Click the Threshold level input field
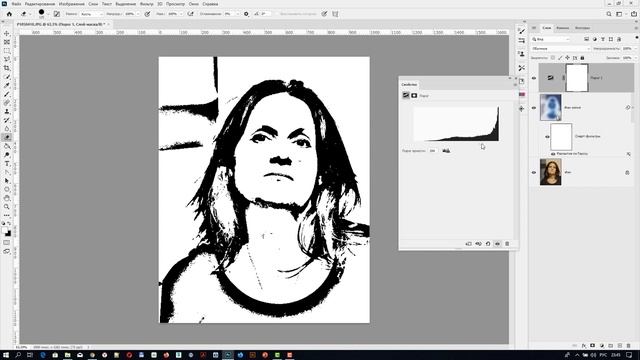 [x=433, y=151]
